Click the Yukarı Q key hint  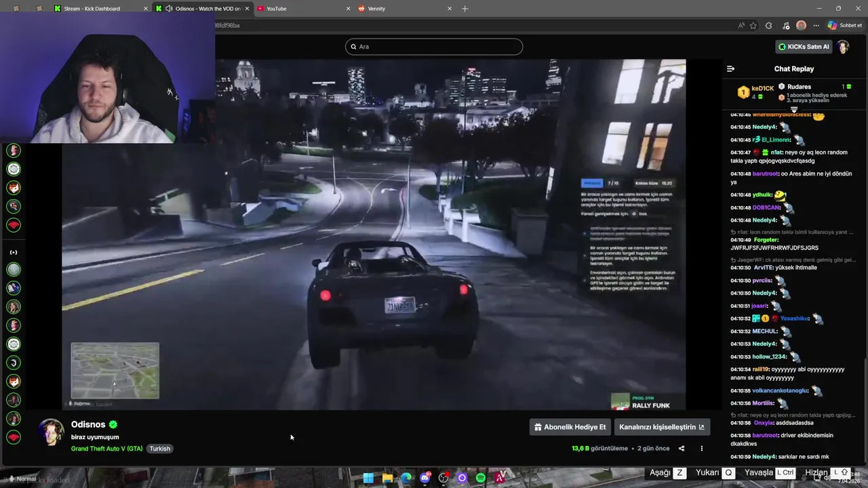(x=715, y=472)
